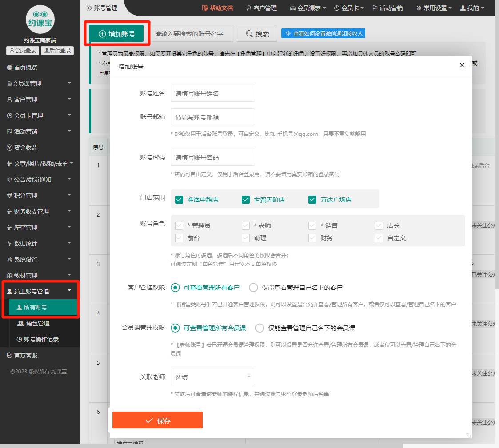Click the plus icon on the 增加账号 button
The width and height of the screenshot is (499, 448).
(x=102, y=34)
